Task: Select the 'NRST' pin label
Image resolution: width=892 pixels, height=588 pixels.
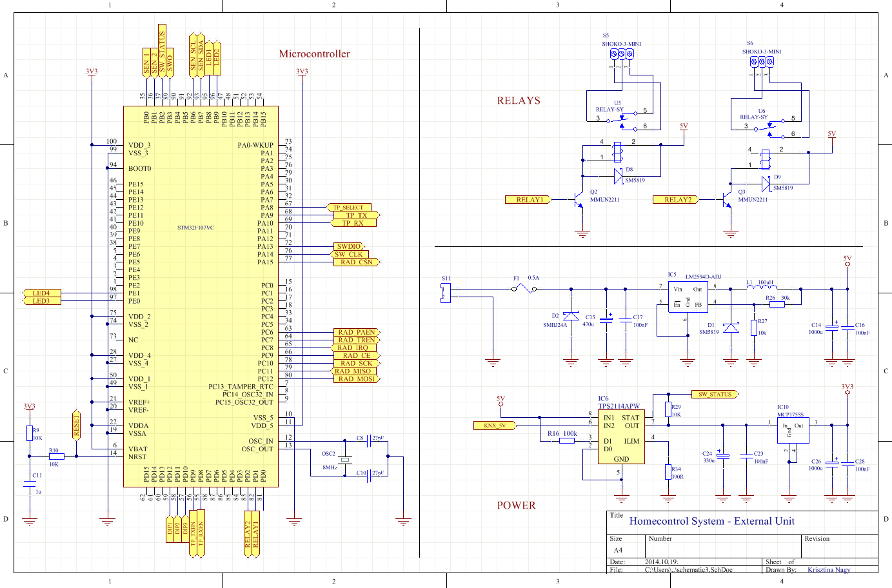Action: pos(137,456)
